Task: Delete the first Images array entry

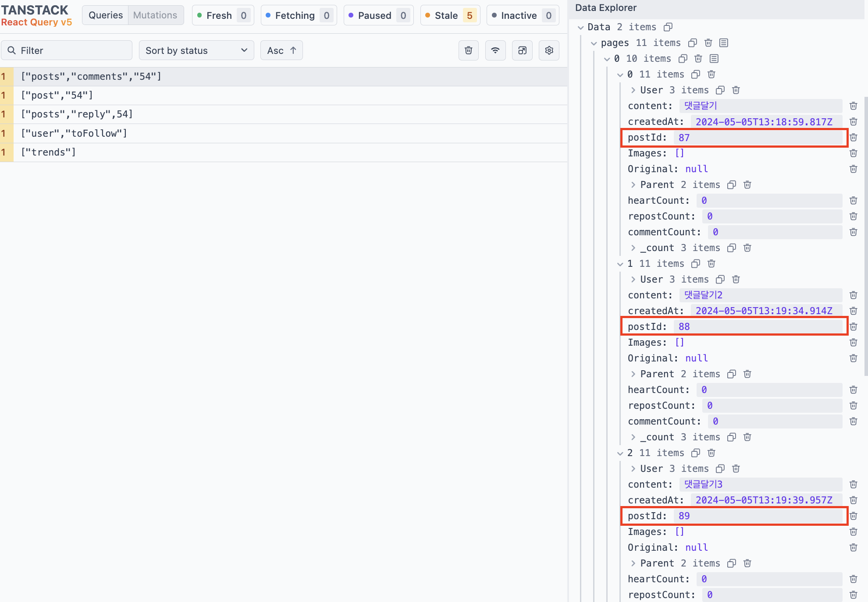Action: [x=853, y=153]
